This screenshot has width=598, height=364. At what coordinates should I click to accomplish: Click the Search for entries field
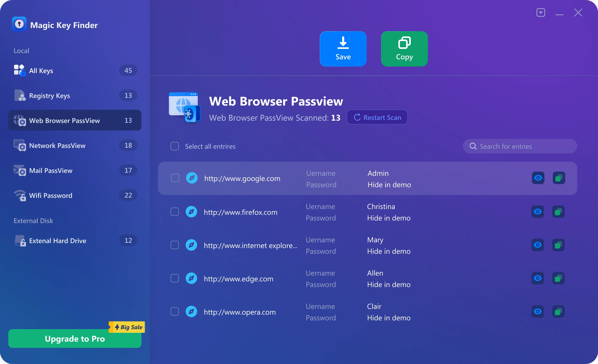pyautogui.click(x=520, y=146)
